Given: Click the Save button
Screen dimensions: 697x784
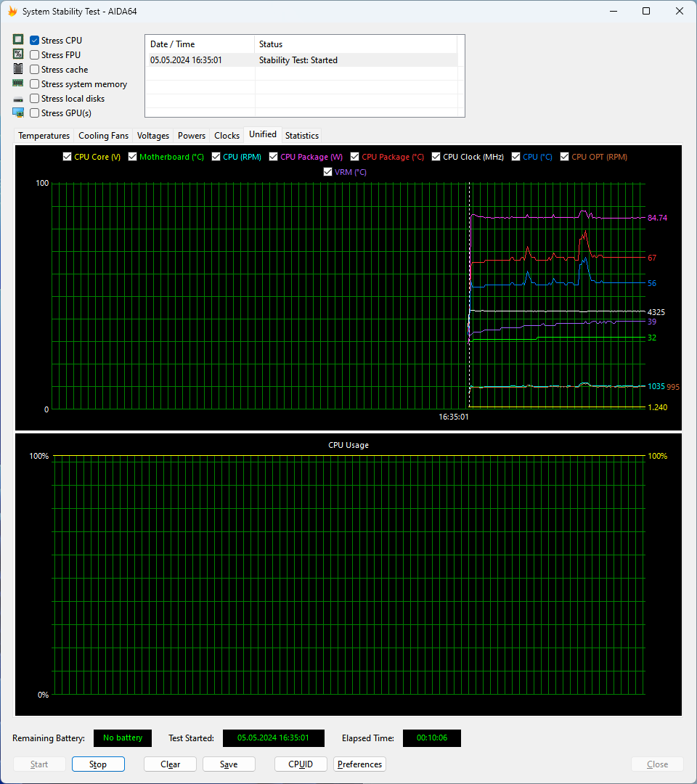Looking at the screenshot, I should (229, 764).
